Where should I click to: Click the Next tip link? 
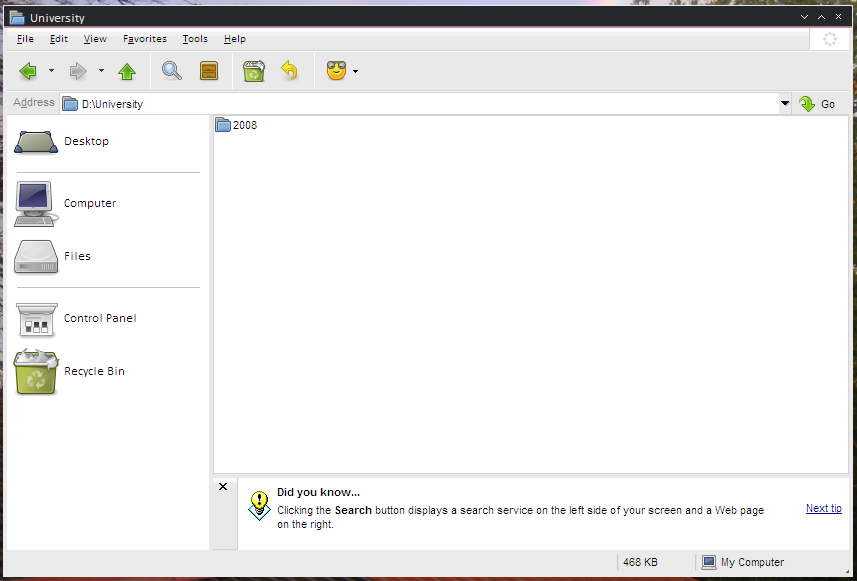[x=823, y=508]
